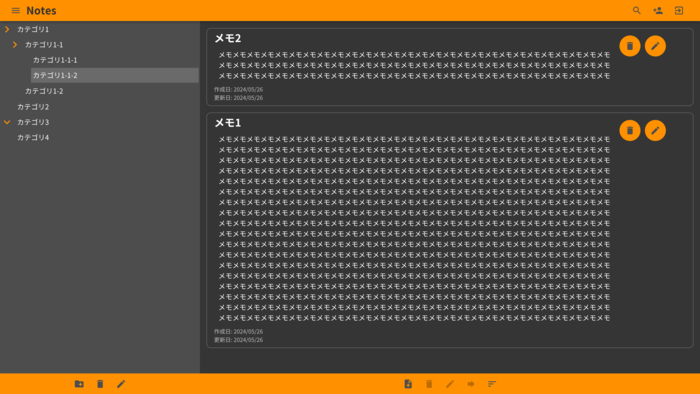Select カテゴリ1-1 in the tree
Screen dimensions: 700x394
[x=44, y=45]
